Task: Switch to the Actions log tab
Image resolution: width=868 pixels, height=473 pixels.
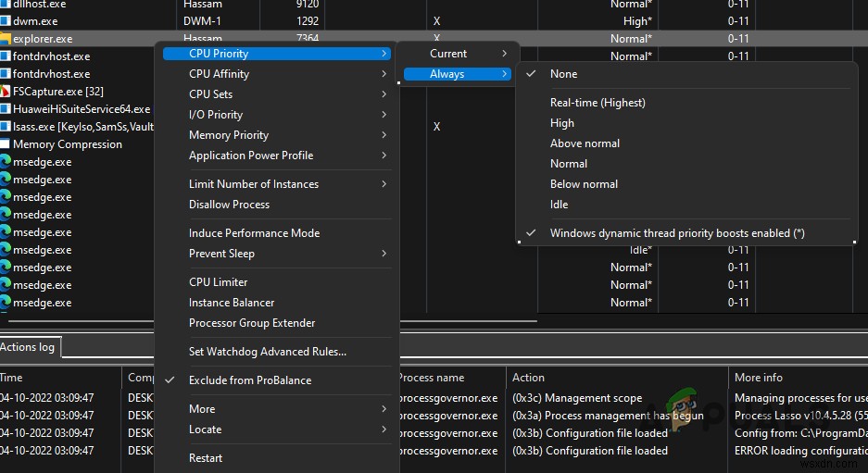Action: 28,347
